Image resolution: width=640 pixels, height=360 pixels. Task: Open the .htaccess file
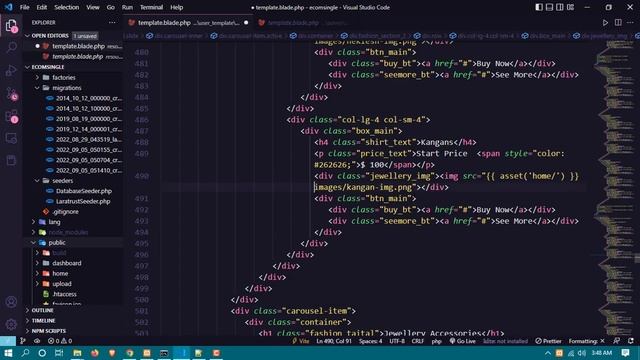(x=64, y=294)
